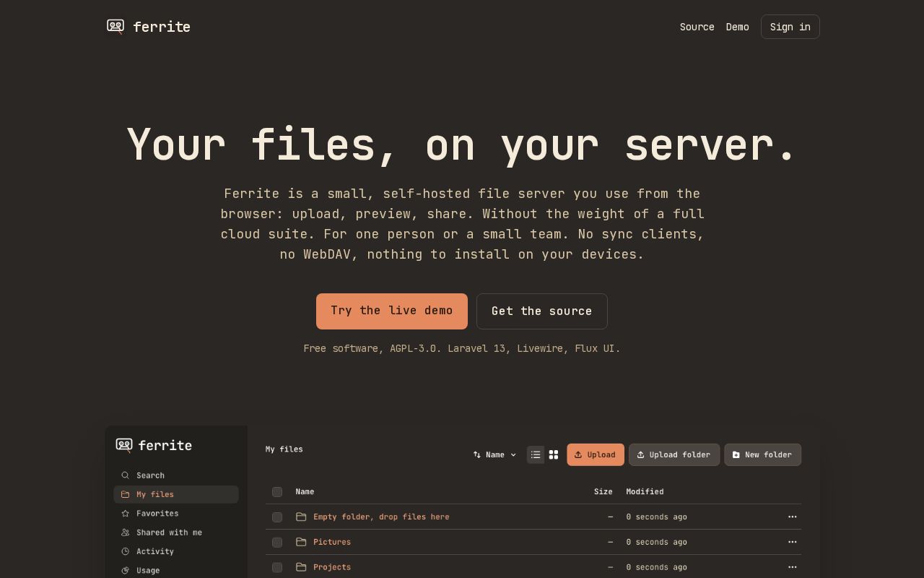Open more options for Pictures row
The image size is (924, 578).
tap(792, 542)
